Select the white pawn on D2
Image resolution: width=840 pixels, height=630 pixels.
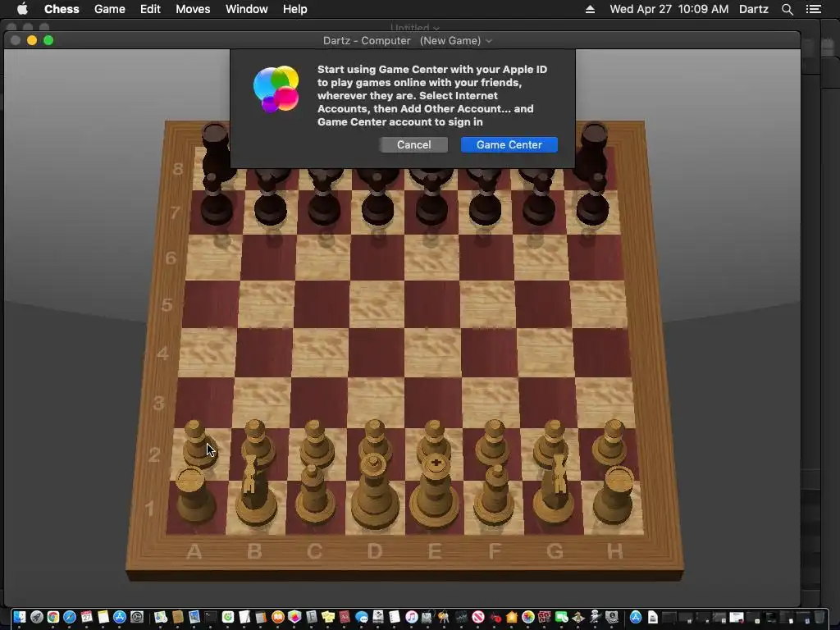pos(374,441)
